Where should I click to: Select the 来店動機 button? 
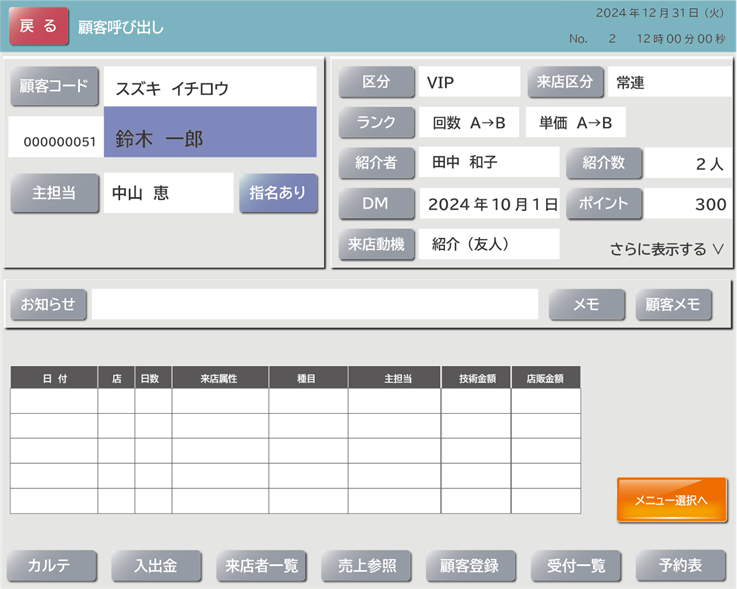pyautogui.click(x=376, y=244)
